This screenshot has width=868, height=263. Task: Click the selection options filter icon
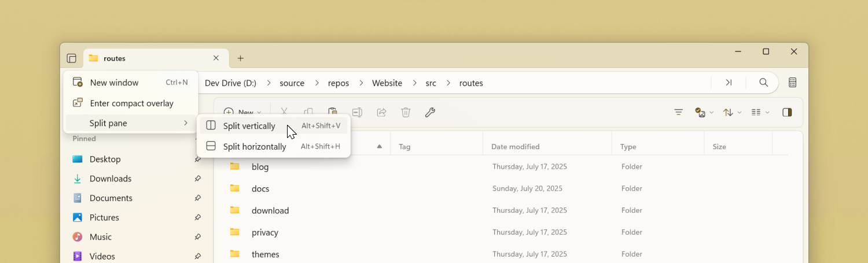(679, 113)
